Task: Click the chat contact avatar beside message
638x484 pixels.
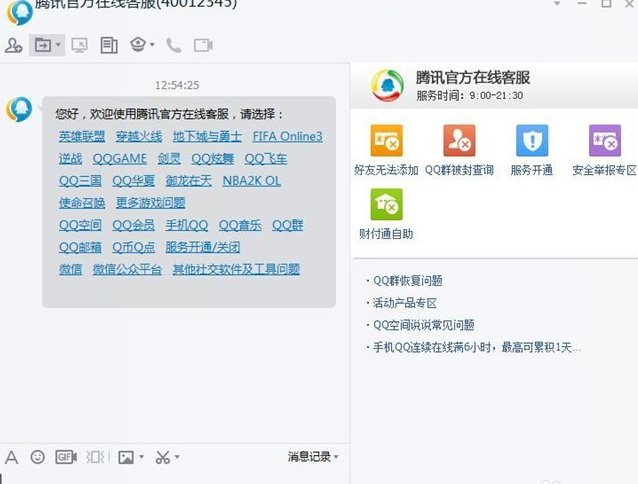Action: [x=19, y=109]
